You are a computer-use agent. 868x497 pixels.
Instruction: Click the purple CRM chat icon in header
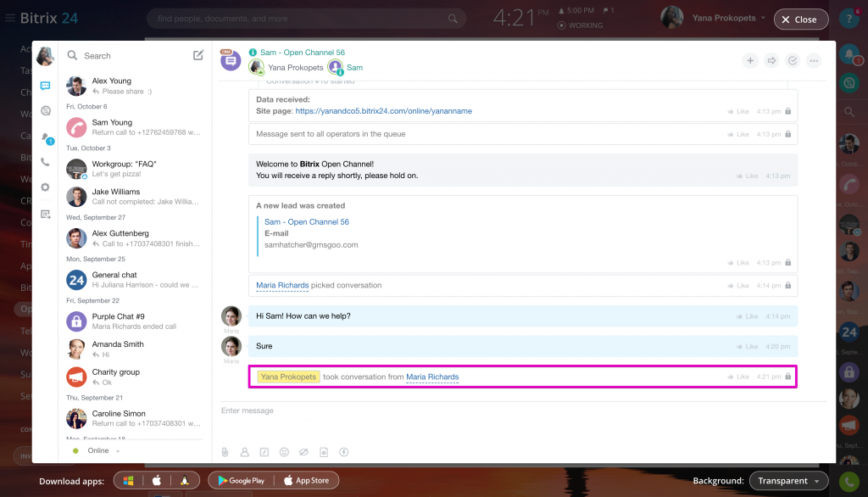(x=231, y=60)
